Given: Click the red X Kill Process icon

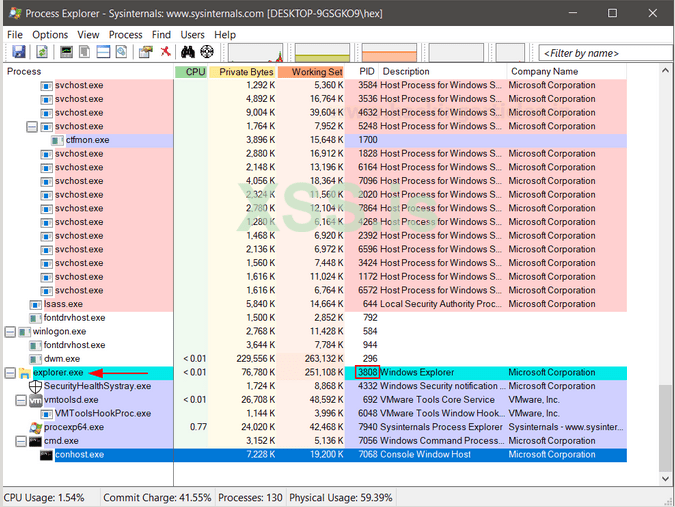Looking at the screenshot, I should [164, 52].
